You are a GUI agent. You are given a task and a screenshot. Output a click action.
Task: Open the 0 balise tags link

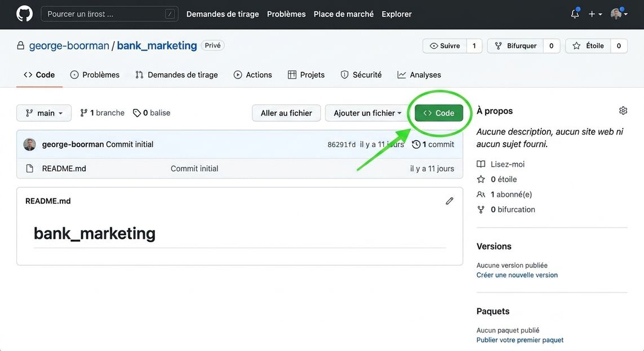(152, 113)
